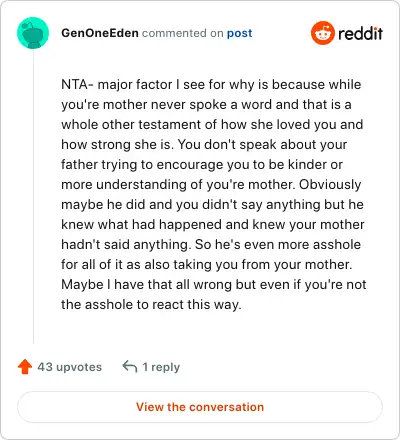Click the orange Reddit Snoo logo
400x440 pixels.
[x=322, y=33]
